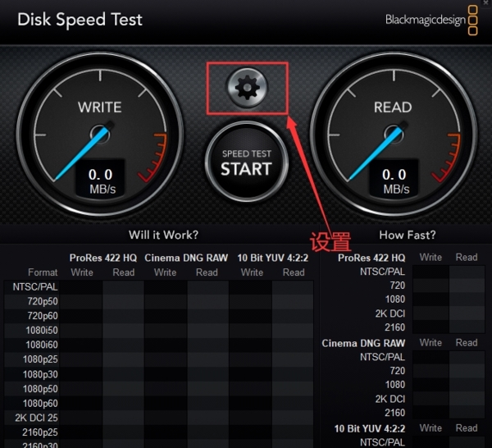Select the NTSC/PAL row in Will it Work

(158, 287)
